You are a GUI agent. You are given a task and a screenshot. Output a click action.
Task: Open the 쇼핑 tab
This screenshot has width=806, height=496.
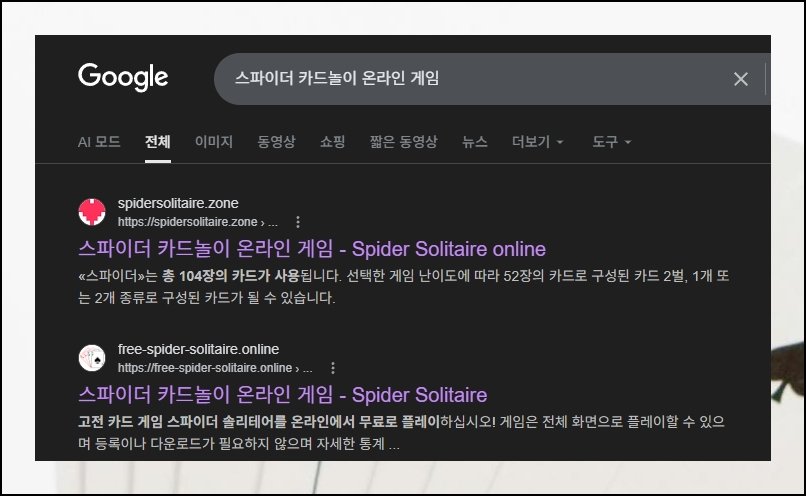point(333,141)
